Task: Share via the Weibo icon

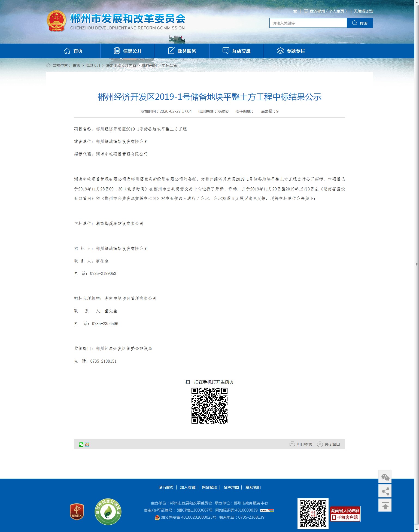Action: click(x=87, y=445)
